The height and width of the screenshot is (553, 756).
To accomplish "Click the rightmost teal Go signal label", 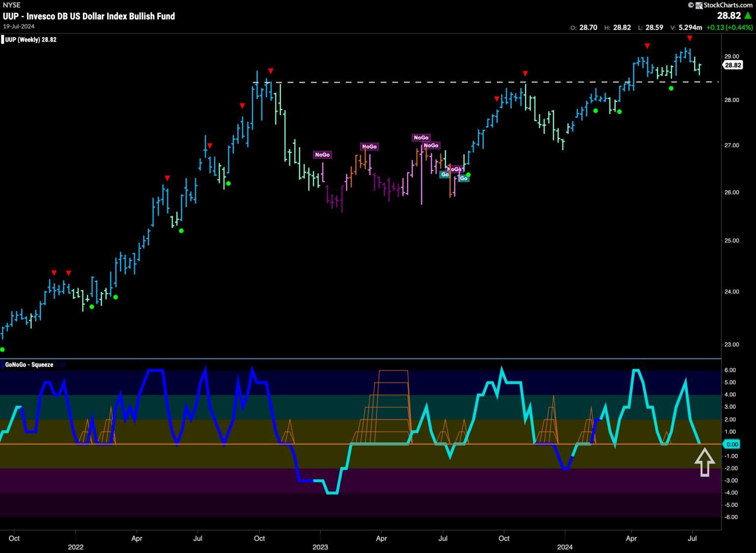I will coord(463,178).
